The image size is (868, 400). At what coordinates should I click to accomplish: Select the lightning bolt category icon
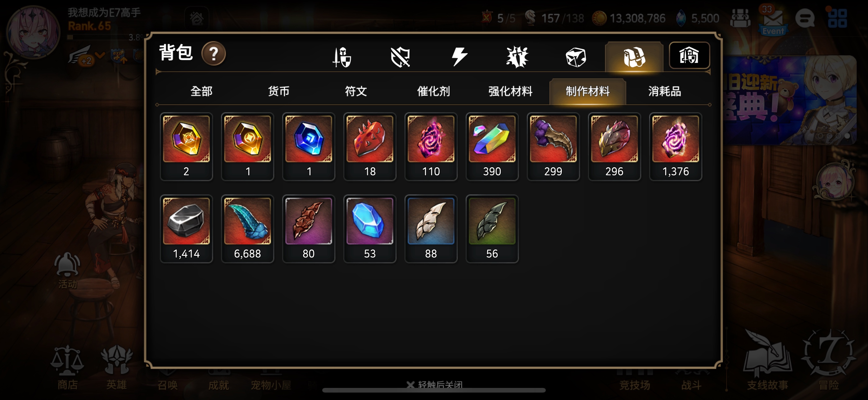pyautogui.click(x=459, y=56)
